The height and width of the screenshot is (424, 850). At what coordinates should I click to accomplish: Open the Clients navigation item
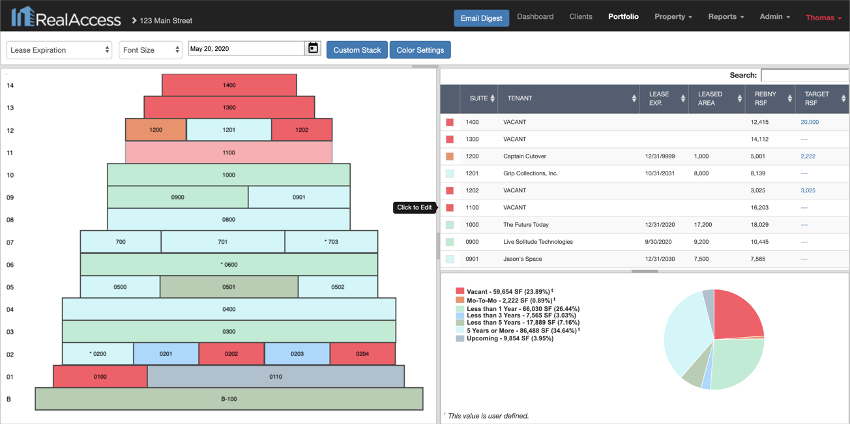click(581, 17)
